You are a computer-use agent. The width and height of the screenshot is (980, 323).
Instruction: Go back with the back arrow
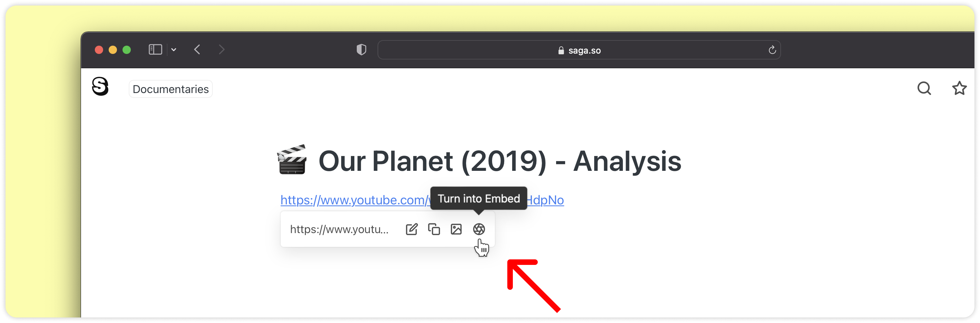[197, 50]
